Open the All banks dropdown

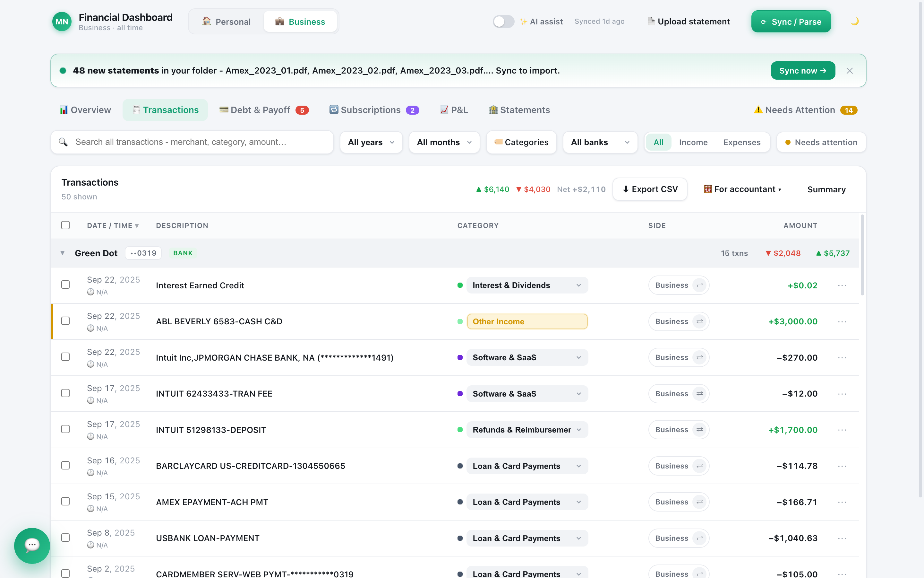coord(600,142)
